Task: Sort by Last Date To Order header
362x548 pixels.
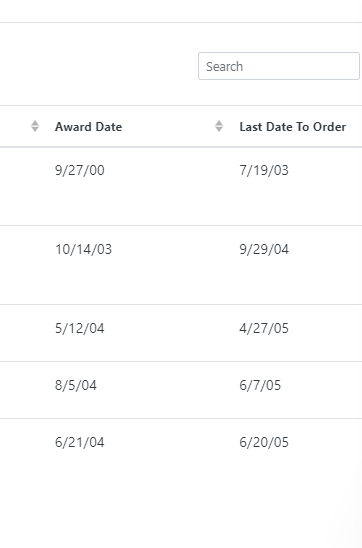Action: coord(292,127)
